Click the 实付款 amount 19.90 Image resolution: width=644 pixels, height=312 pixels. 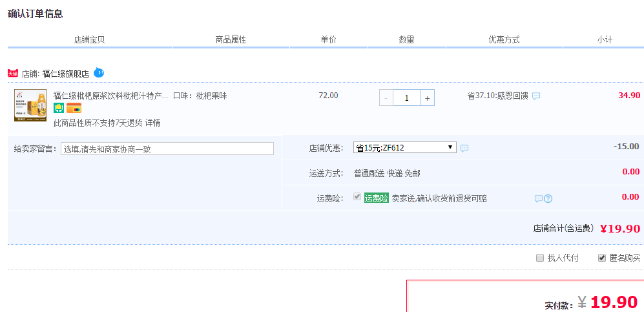coord(614,302)
